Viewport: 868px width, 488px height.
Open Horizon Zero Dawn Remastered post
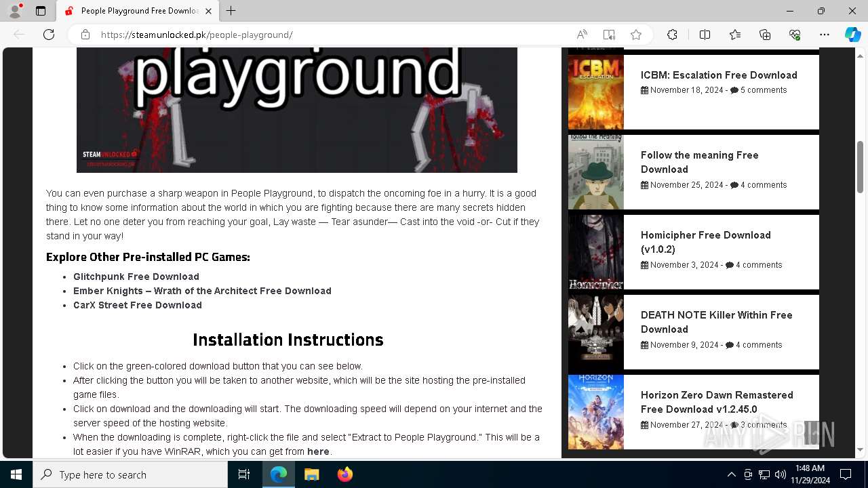[717, 402]
